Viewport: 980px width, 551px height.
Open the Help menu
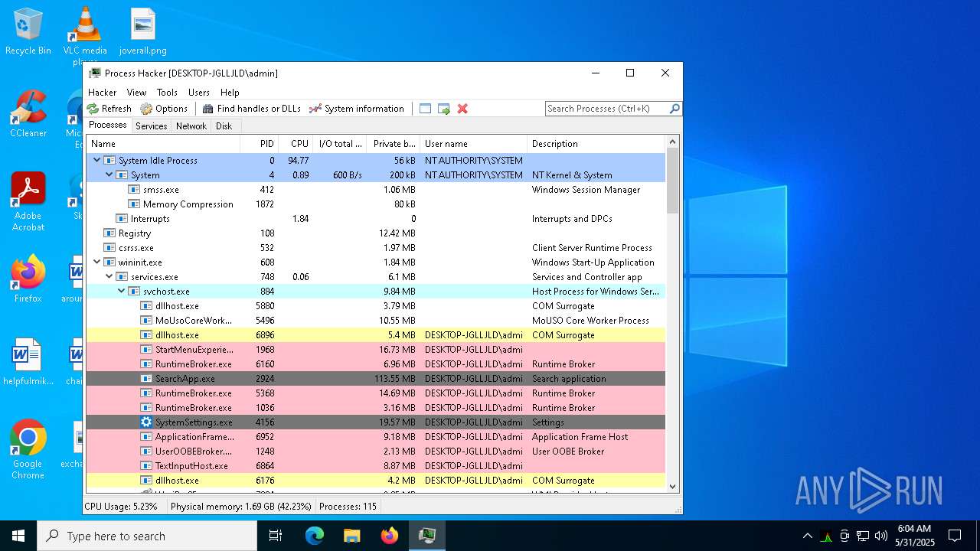(x=230, y=92)
